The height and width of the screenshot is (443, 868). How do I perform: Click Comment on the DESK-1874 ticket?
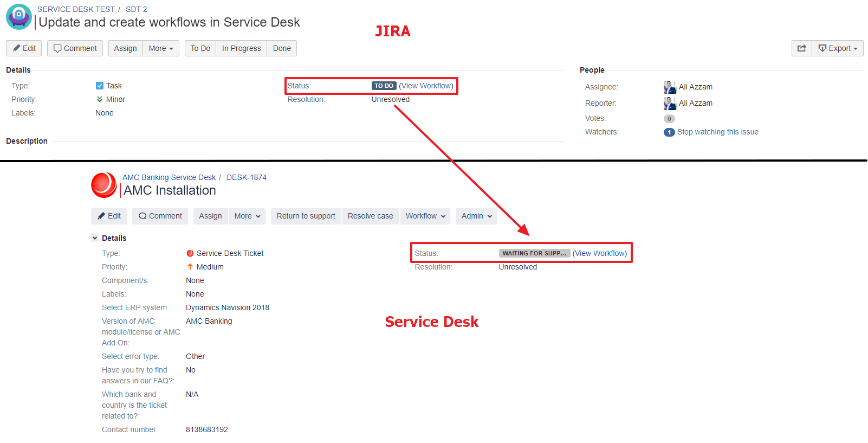tap(160, 216)
